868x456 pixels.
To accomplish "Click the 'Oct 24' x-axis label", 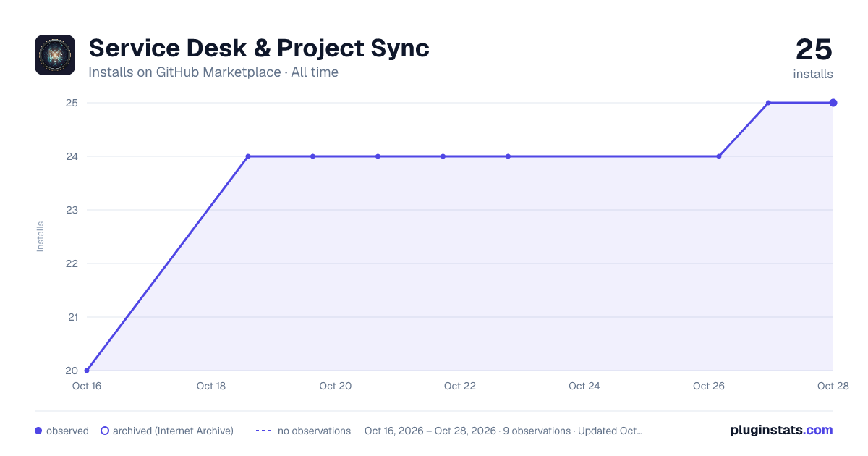I will coord(584,386).
